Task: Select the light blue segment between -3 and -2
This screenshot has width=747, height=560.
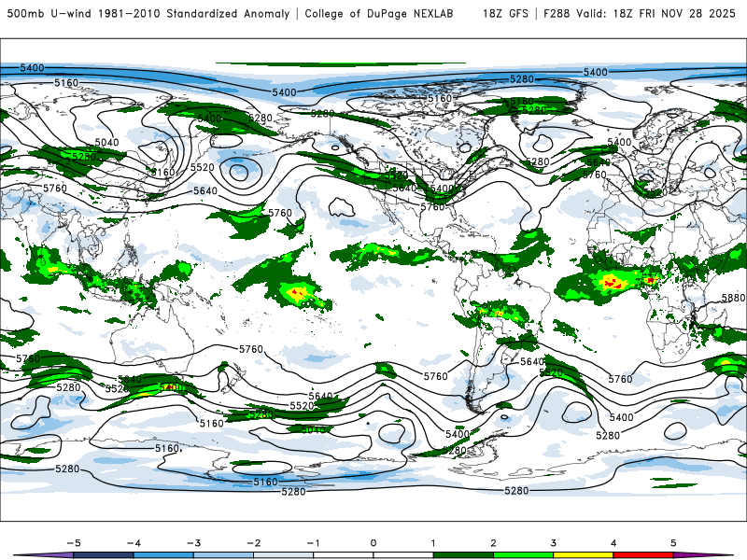Action: click(x=223, y=555)
